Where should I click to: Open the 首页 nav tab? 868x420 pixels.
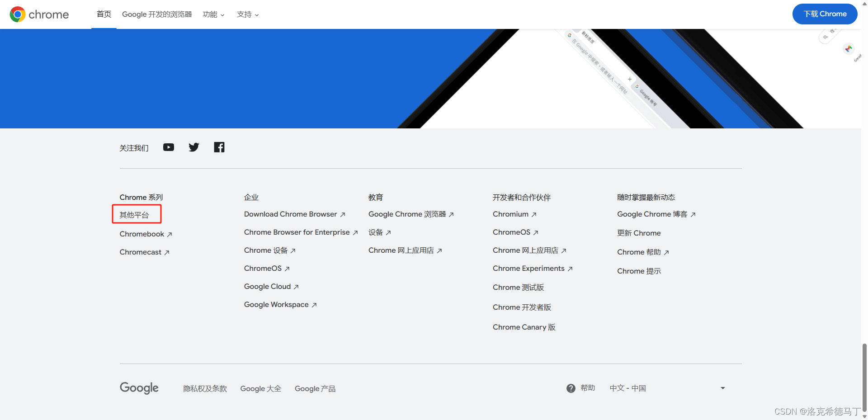tap(104, 14)
